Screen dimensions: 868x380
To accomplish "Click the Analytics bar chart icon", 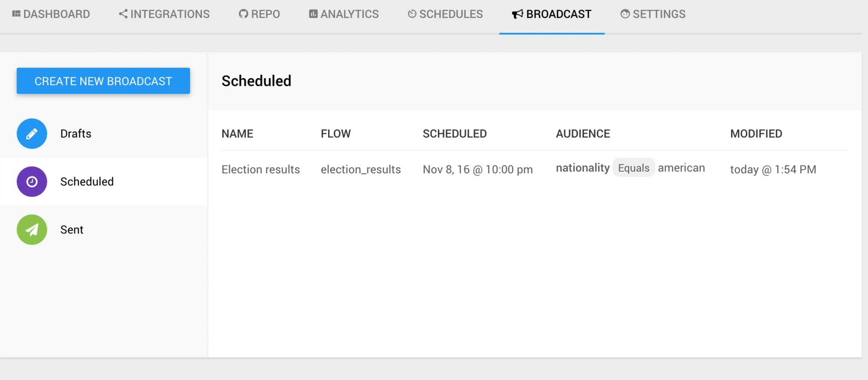I will (x=313, y=14).
